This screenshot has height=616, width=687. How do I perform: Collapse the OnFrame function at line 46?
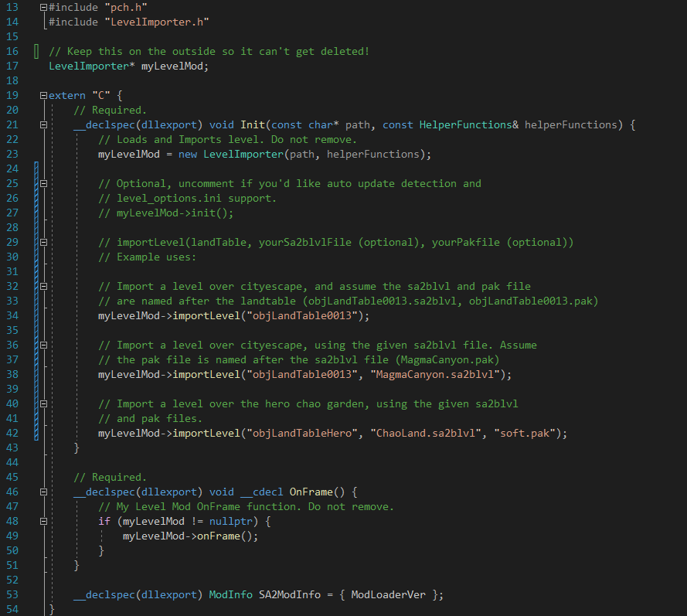[x=43, y=492]
